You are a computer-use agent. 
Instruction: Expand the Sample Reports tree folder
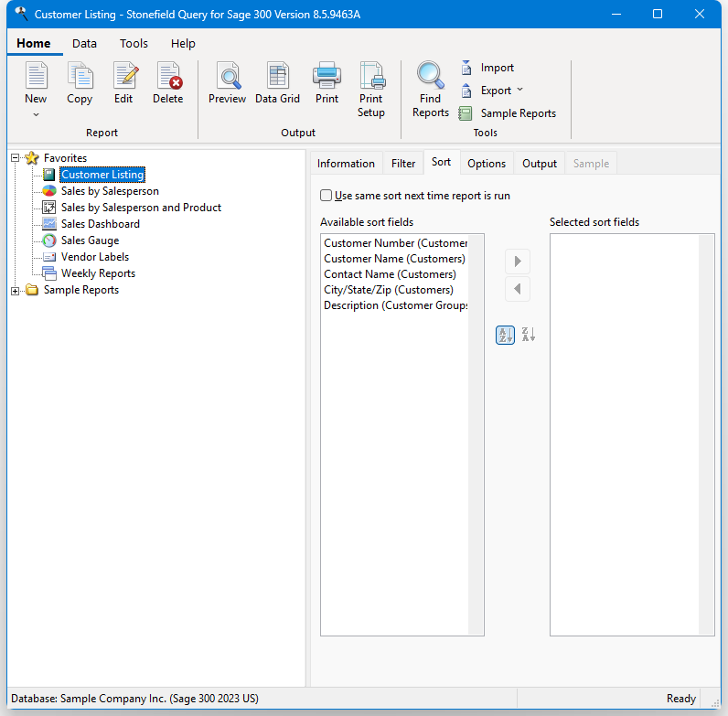(16, 291)
